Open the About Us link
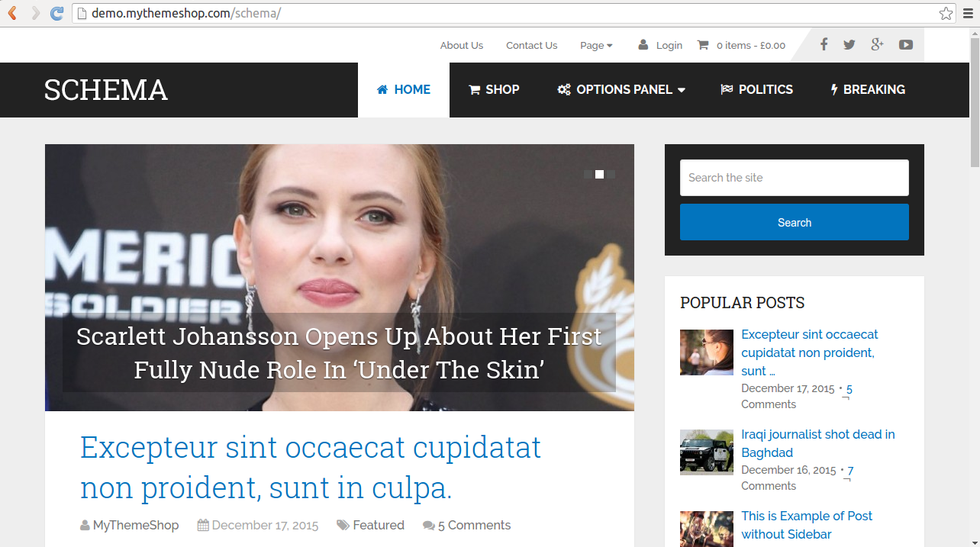Image resolution: width=980 pixels, height=547 pixels. tap(462, 46)
